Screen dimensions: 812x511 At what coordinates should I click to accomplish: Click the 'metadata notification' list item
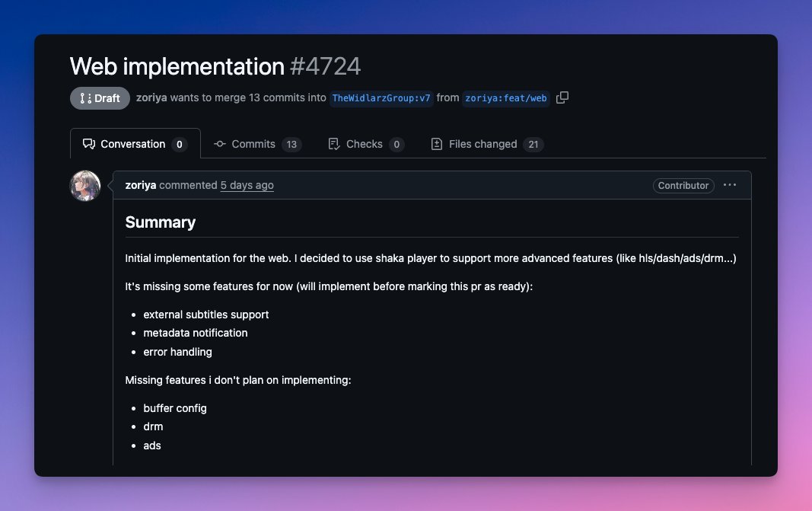pos(196,333)
